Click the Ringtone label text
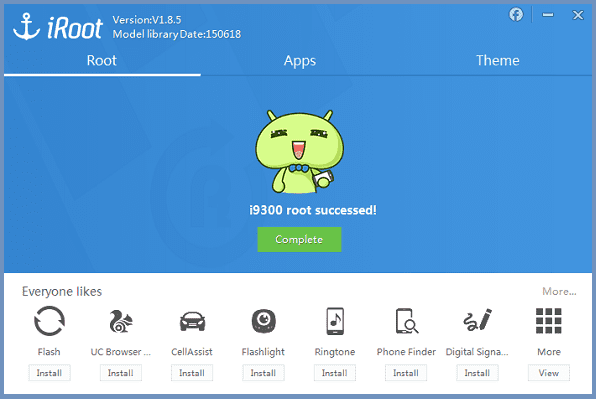The height and width of the screenshot is (399, 596). click(335, 352)
